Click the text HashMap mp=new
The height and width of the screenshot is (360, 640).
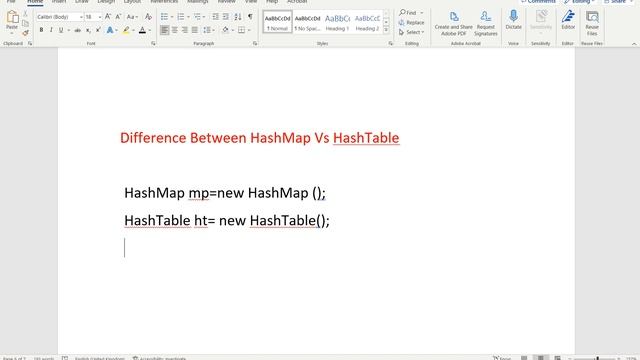[x=184, y=193]
